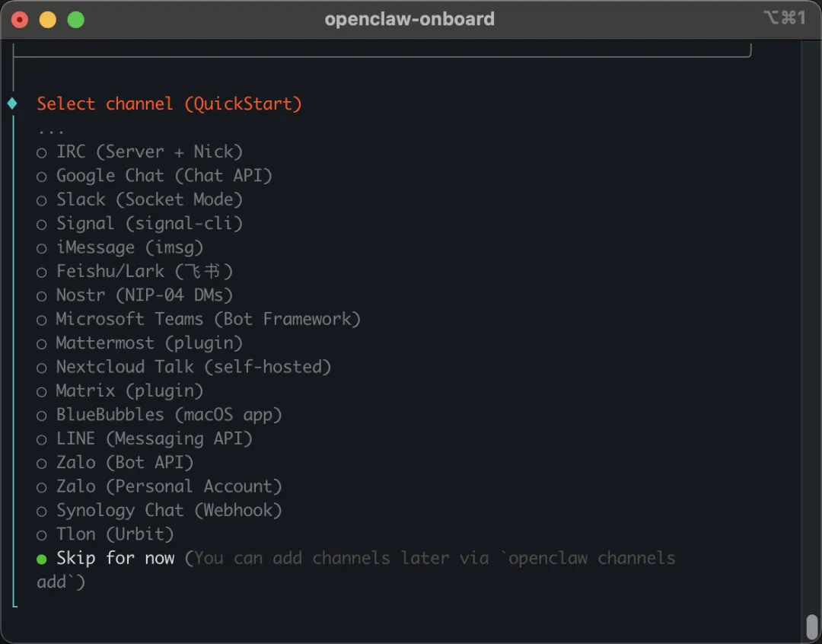Pick the Synology Chat (Webhook) channel

point(159,510)
